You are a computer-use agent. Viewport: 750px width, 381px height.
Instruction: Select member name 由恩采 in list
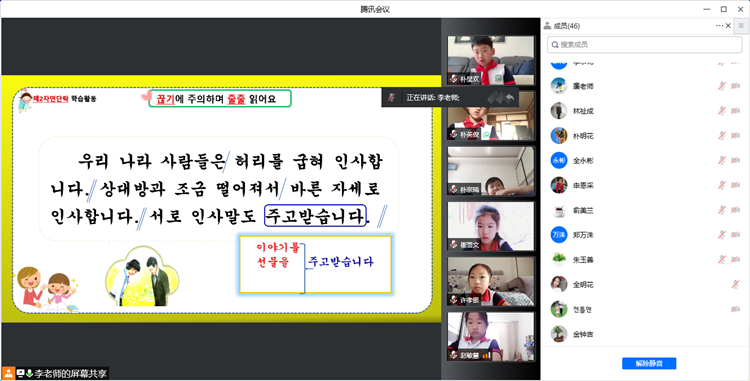point(583,185)
